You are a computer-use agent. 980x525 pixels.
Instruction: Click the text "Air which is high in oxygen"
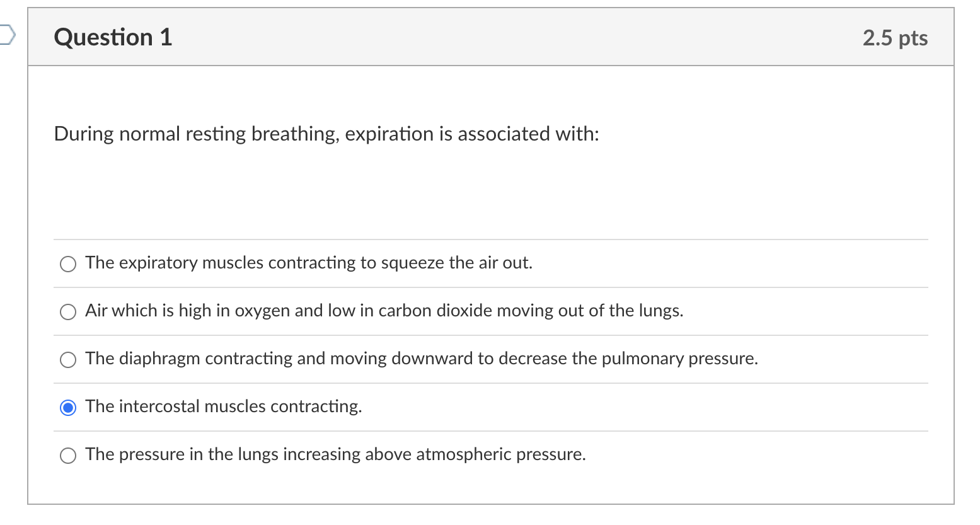point(384,311)
